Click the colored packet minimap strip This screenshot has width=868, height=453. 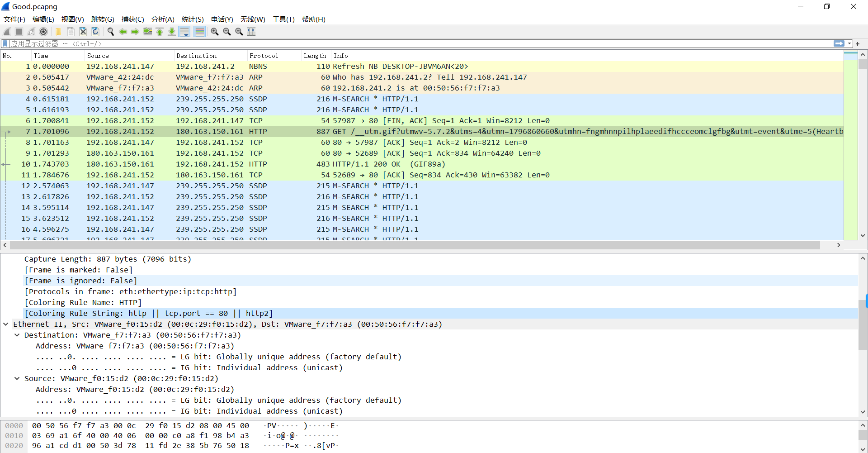pos(851,145)
